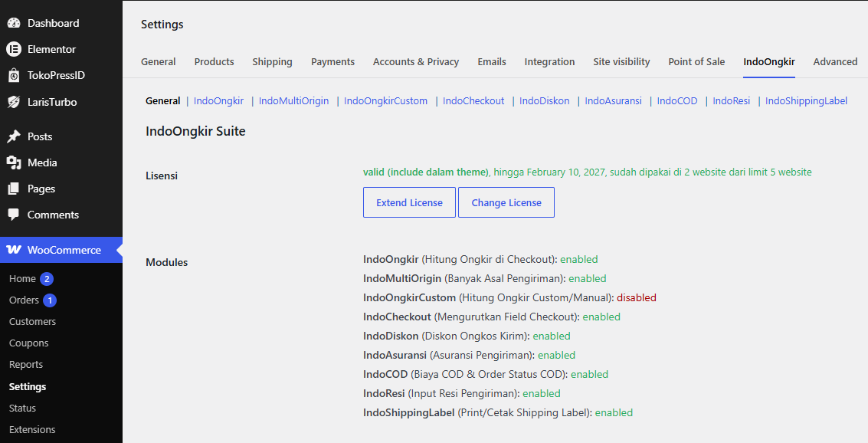Screen dimensions: 868x443
Task: Open the Point of Sale tab
Action: [x=696, y=61]
